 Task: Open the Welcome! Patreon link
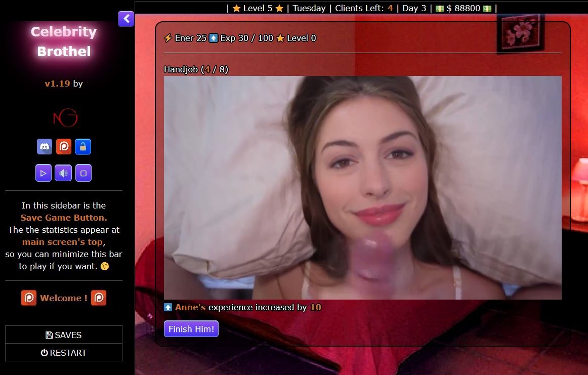click(64, 298)
